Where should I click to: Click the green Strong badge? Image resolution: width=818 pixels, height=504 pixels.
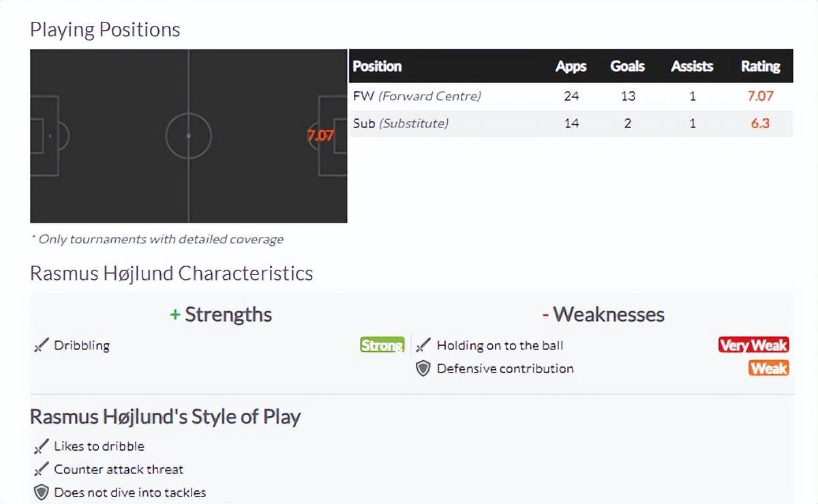coord(382,345)
